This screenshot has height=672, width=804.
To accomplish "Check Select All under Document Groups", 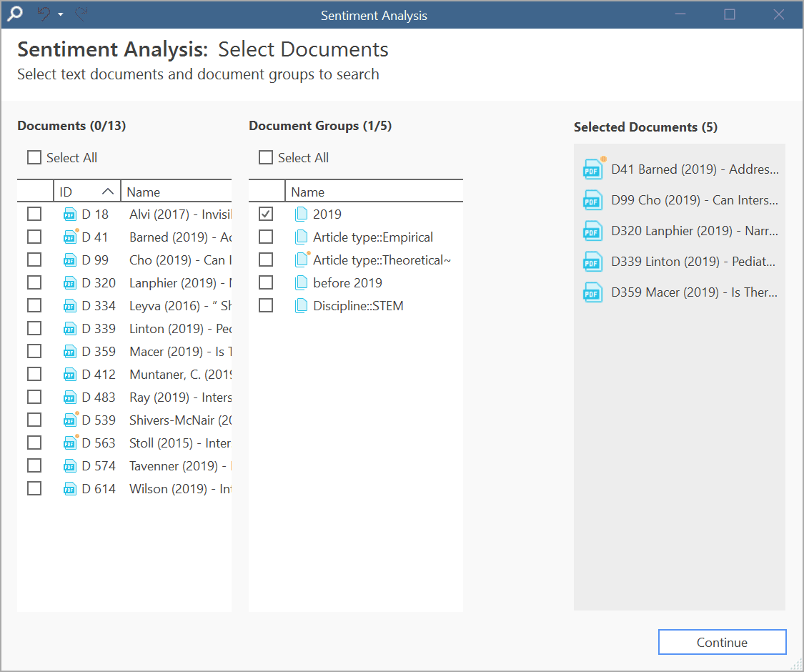I will click(x=266, y=157).
